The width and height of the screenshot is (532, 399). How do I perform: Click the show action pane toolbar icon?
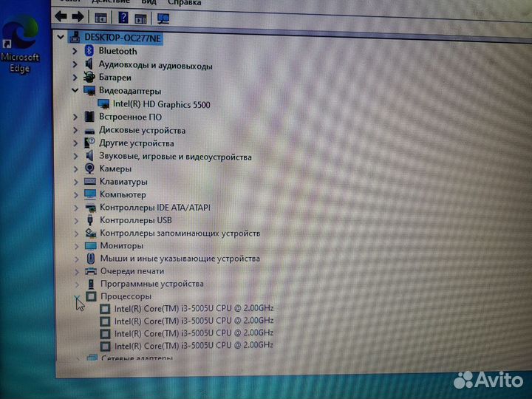(x=140, y=18)
